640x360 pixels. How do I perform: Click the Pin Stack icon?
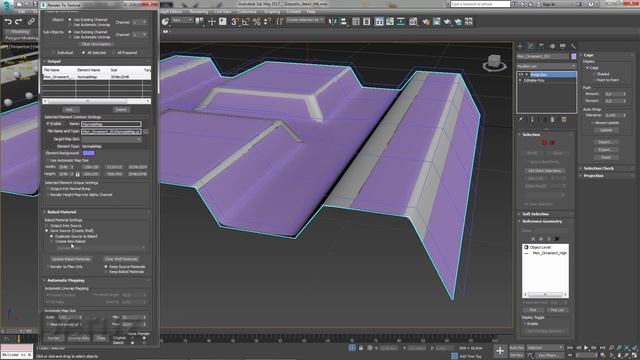[521, 120]
